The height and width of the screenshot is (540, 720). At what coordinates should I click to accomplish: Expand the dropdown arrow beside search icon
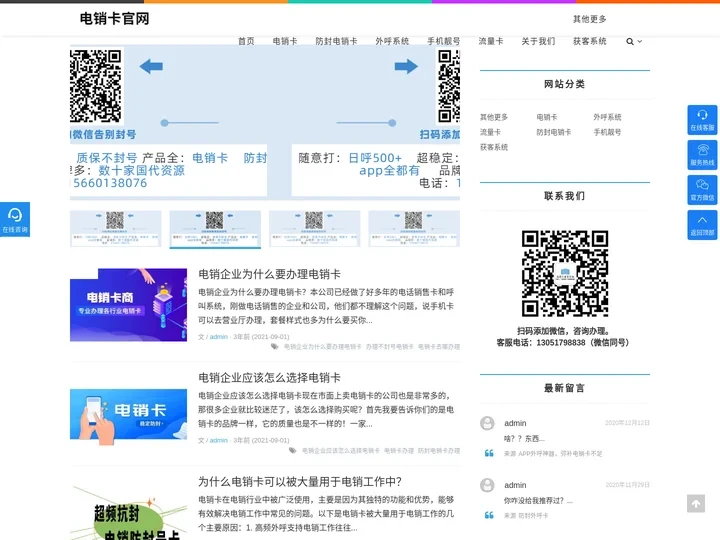(640, 41)
